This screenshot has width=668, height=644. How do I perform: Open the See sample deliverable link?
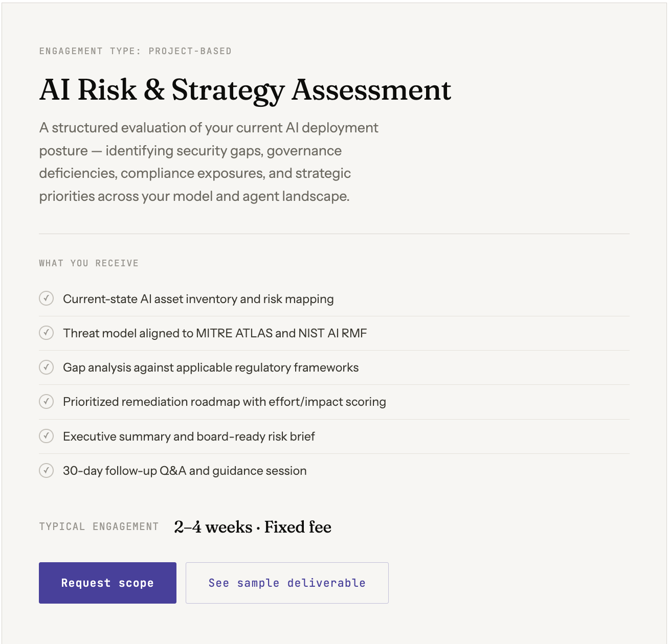tap(287, 583)
